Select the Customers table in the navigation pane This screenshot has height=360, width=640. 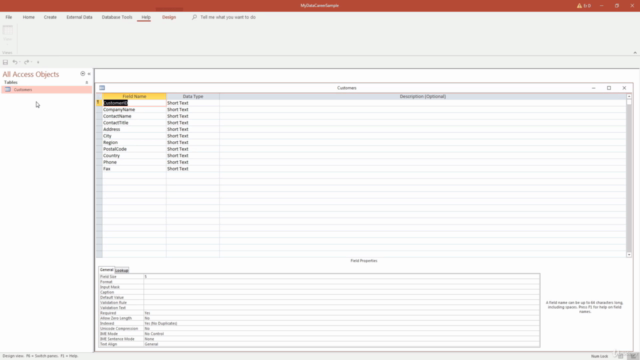tap(47, 90)
